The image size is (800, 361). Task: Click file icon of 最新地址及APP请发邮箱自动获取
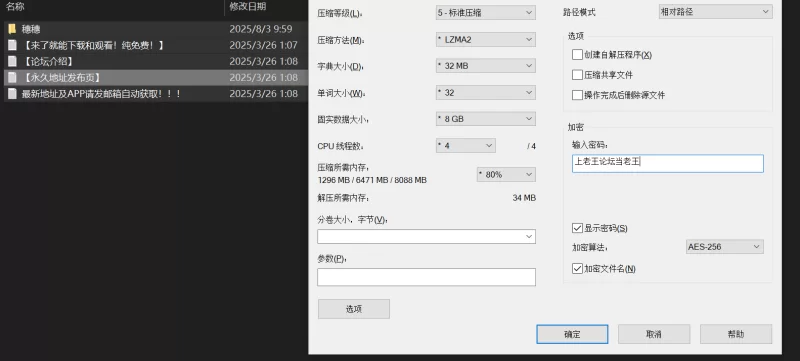pyautogui.click(x=12, y=94)
